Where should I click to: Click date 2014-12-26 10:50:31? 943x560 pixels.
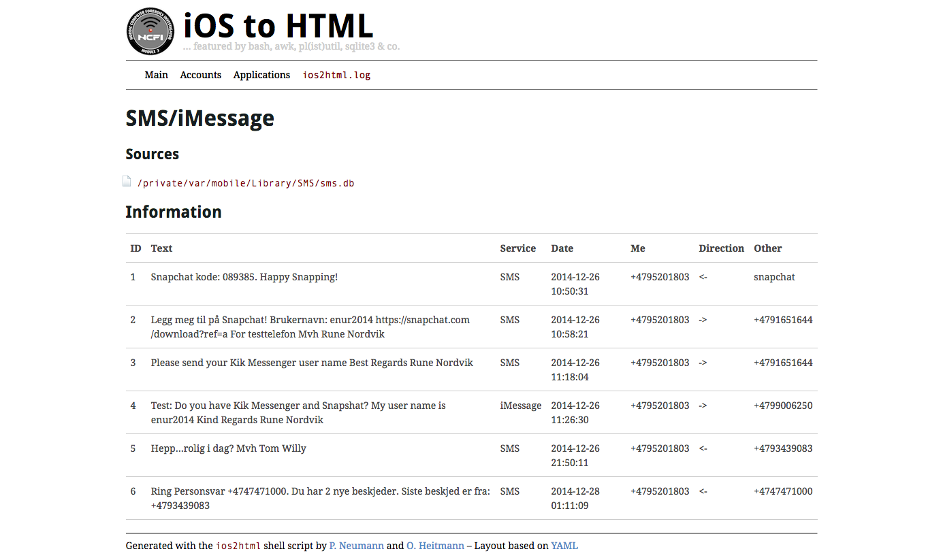[x=575, y=284]
